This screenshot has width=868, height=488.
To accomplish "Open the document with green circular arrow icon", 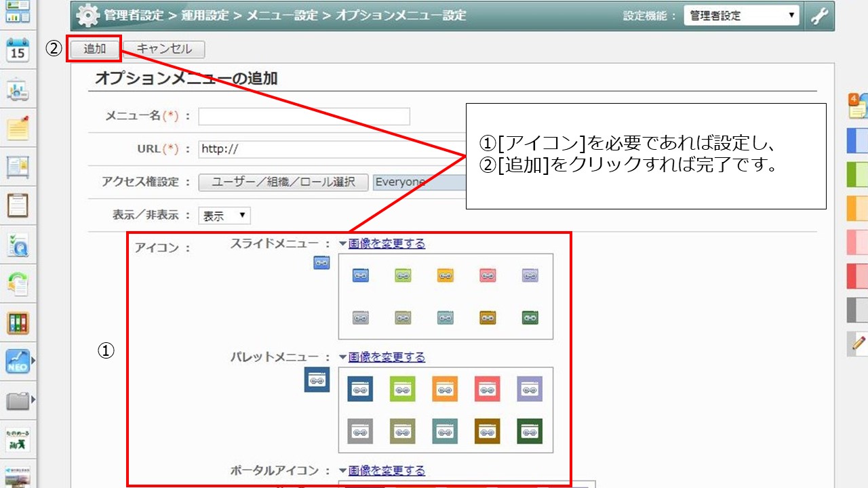I will point(18,284).
